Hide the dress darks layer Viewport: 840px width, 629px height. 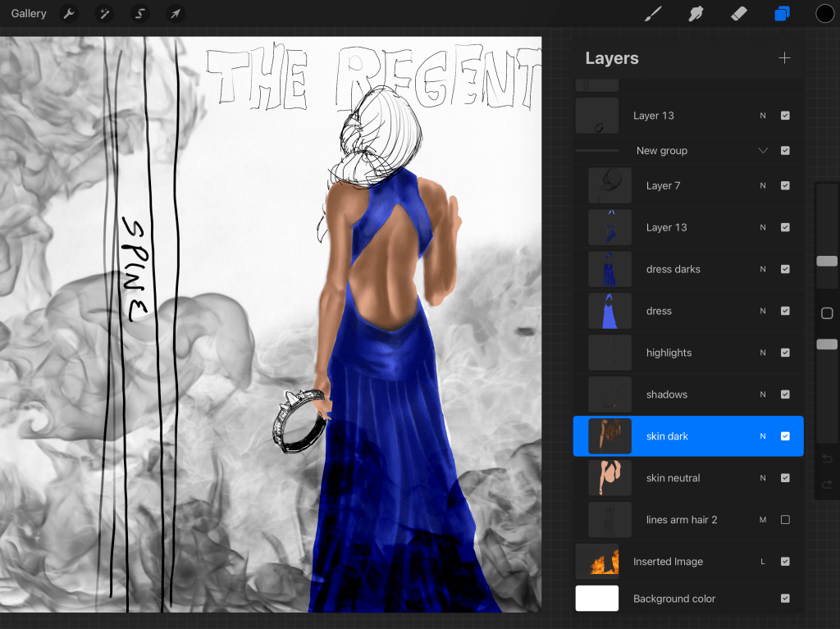[x=785, y=269]
